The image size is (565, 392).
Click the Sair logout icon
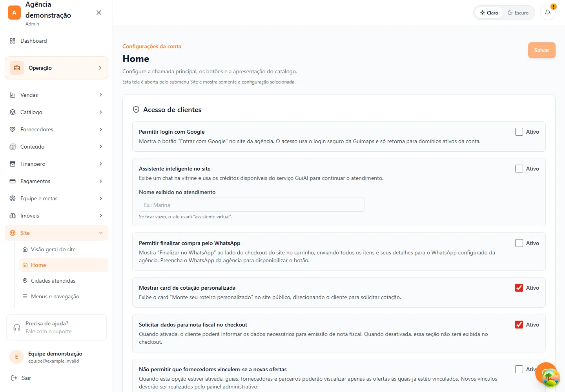[x=14, y=378]
